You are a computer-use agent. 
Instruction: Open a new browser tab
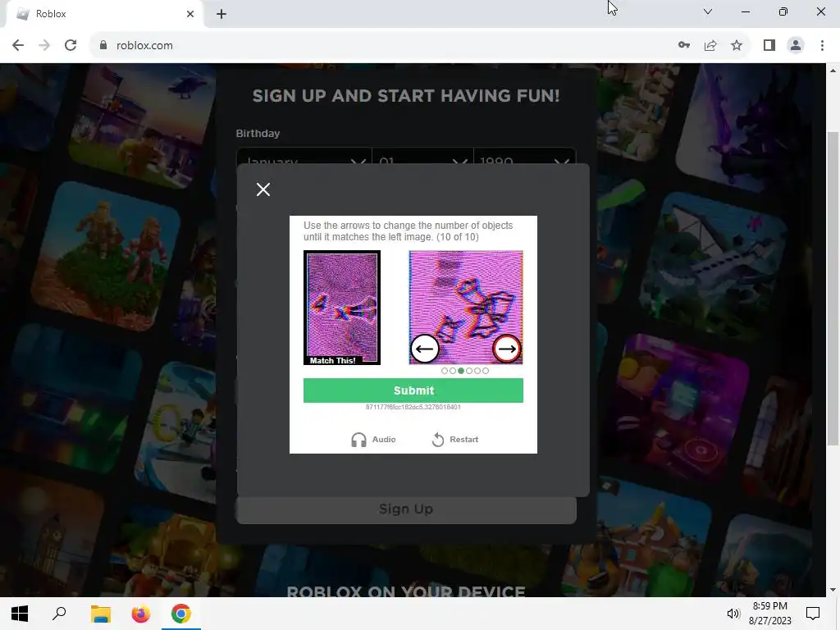221,14
